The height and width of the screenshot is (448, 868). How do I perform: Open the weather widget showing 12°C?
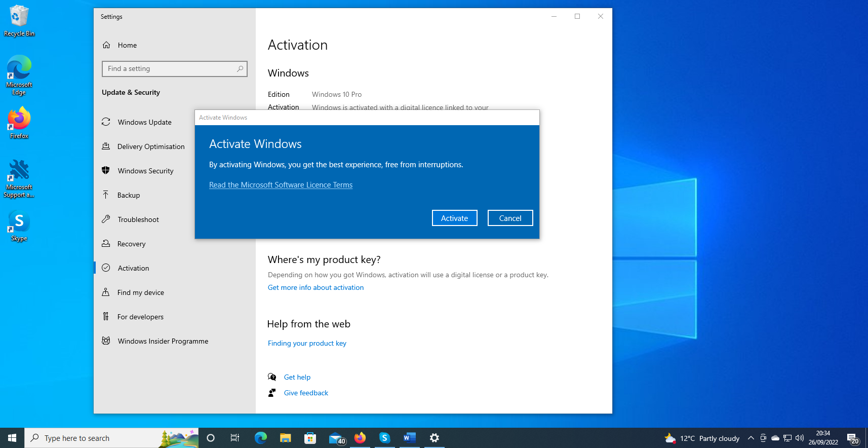coord(702,438)
